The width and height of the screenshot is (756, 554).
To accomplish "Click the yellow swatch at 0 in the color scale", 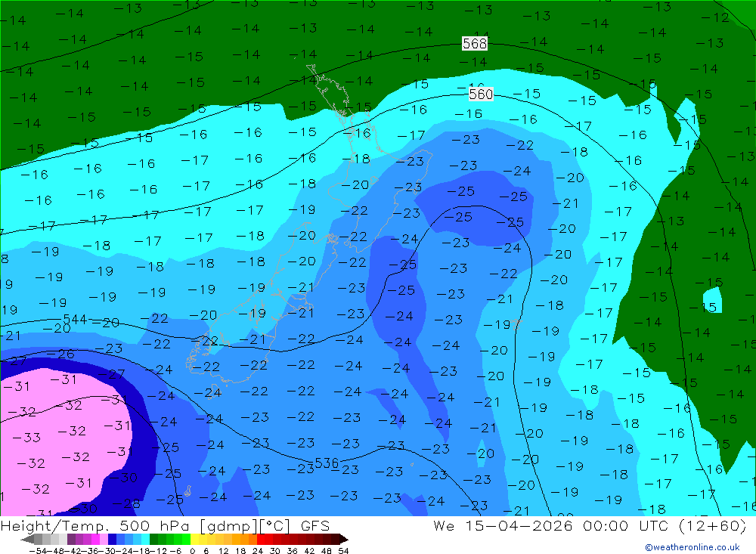I will [x=194, y=540].
